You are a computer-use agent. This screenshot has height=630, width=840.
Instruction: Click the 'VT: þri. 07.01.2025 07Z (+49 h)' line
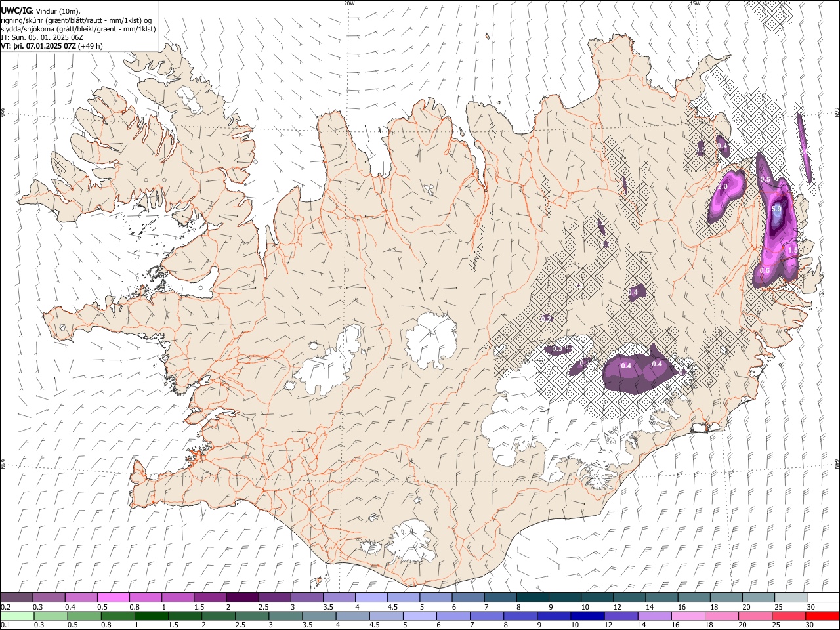(51, 47)
